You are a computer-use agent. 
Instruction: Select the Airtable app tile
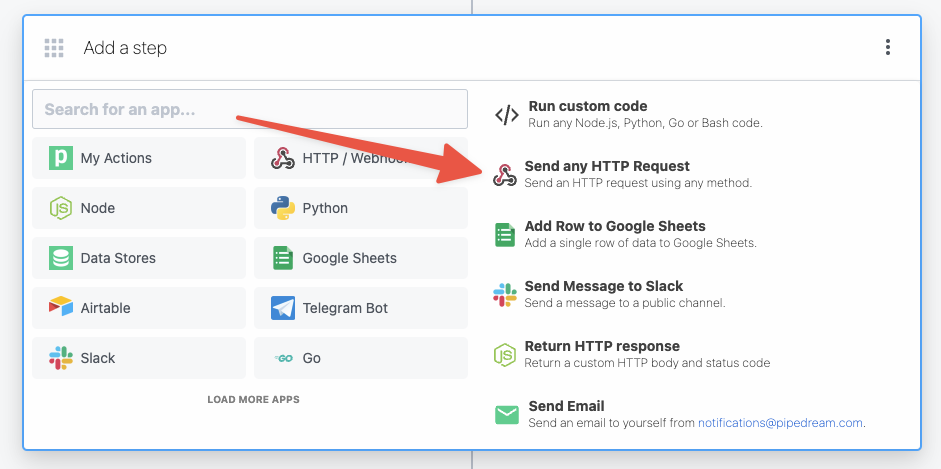click(x=139, y=308)
